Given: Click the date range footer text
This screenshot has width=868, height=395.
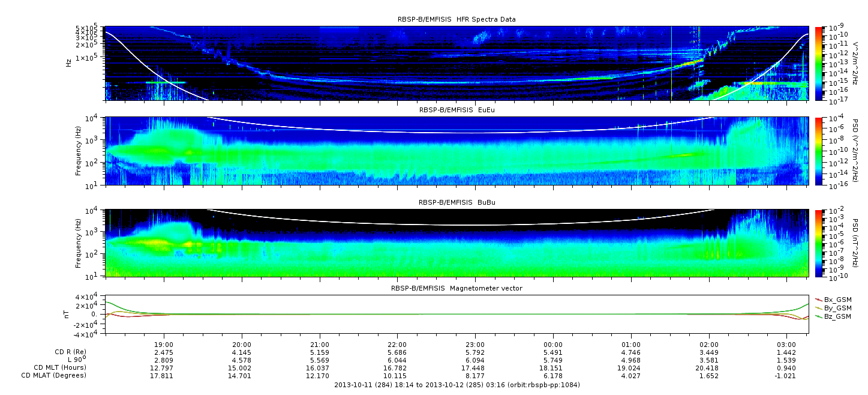Looking at the screenshot, I should [456, 385].
